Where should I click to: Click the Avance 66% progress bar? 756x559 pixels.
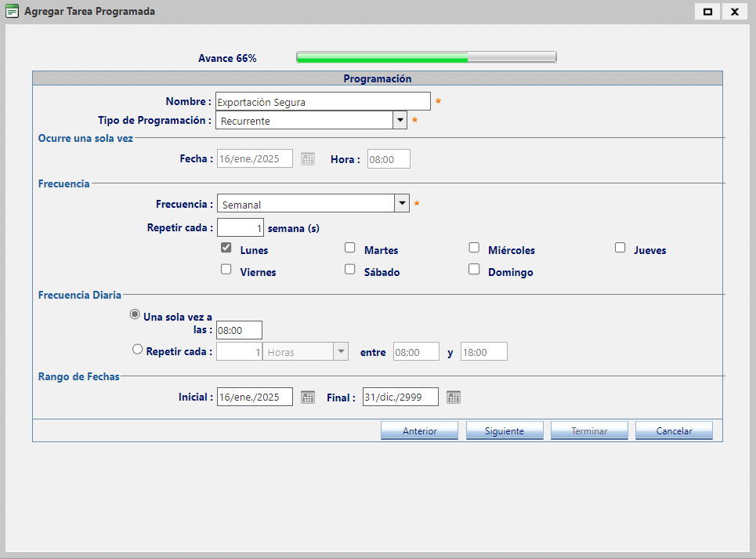point(426,57)
